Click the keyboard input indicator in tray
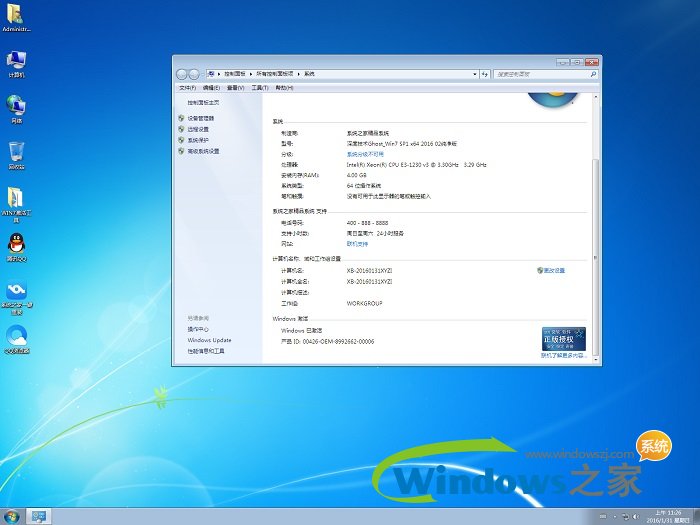This screenshot has width=700, height=525. [603, 517]
